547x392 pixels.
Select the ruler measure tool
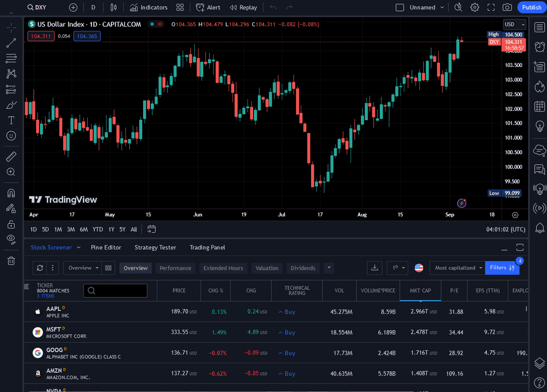(11, 156)
